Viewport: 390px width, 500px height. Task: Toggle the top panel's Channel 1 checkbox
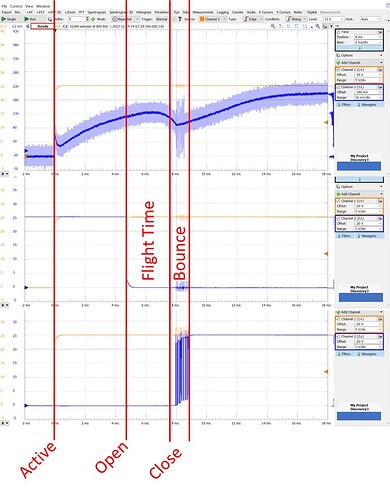coord(338,70)
